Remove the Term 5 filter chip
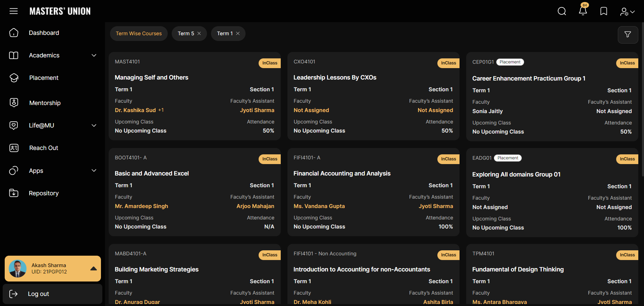Screen dimensions: 644x306 click(199, 34)
